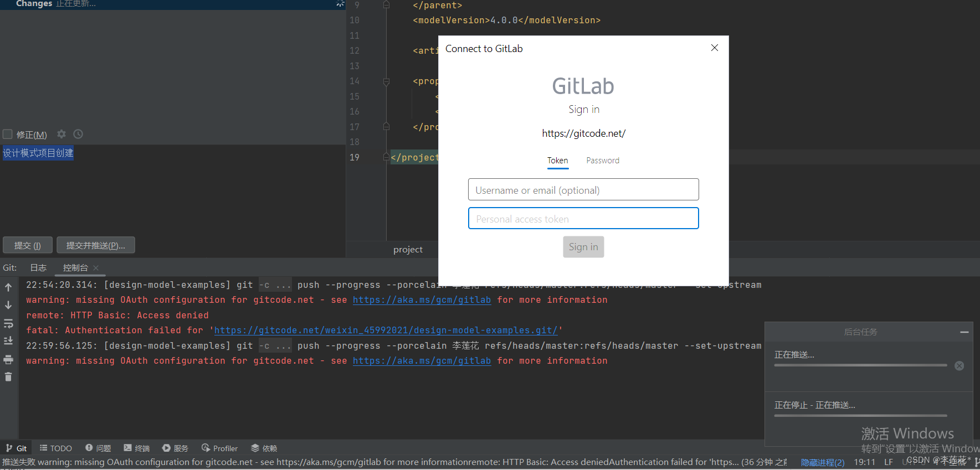Open the gitcode.net design-model-examples.git link
Viewport: 980px width, 470px height.
[386, 330]
